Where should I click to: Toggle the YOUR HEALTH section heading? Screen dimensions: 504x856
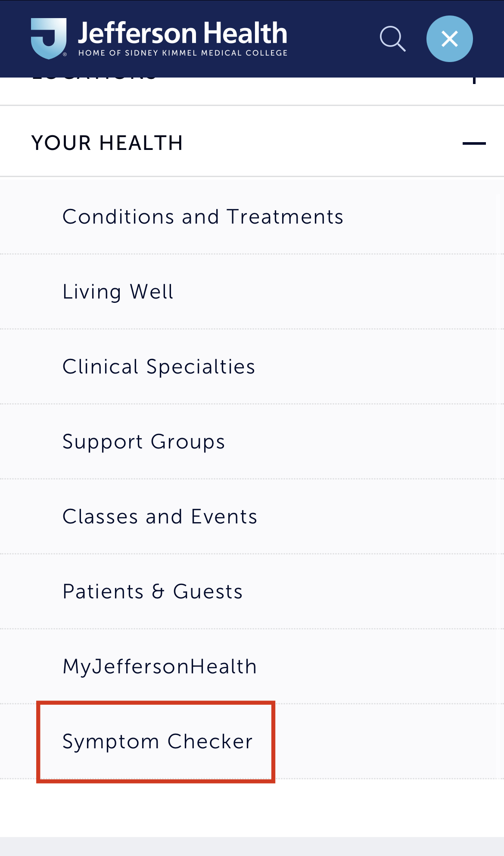(107, 143)
